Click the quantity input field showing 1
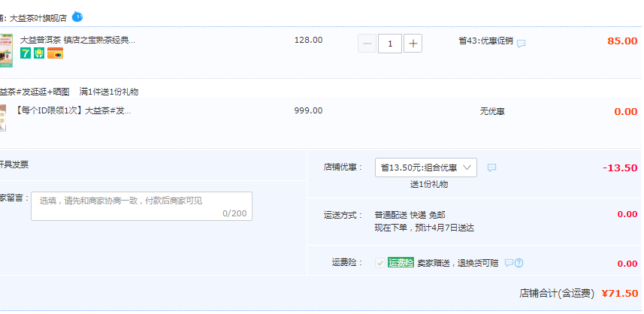Image resolution: width=644 pixels, height=314 pixels. click(390, 44)
